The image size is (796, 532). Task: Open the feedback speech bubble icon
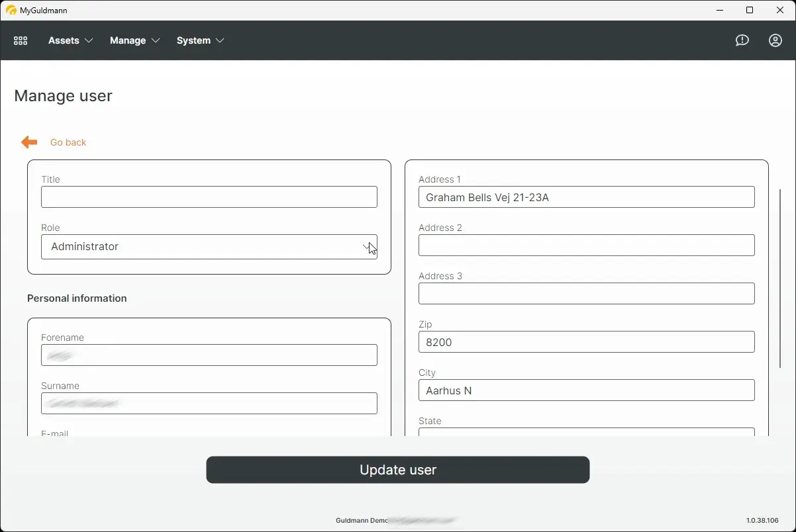[x=742, y=40]
